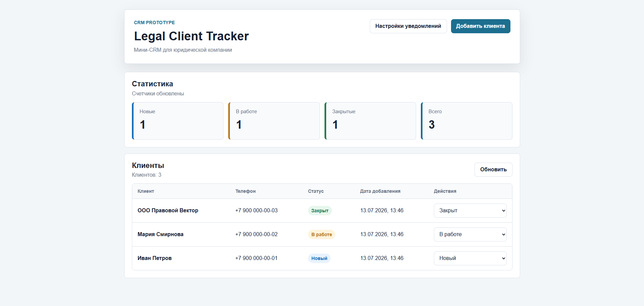This screenshot has width=644, height=306.
Task: Select the client name Иван Петров
Action: click(x=154, y=258)
